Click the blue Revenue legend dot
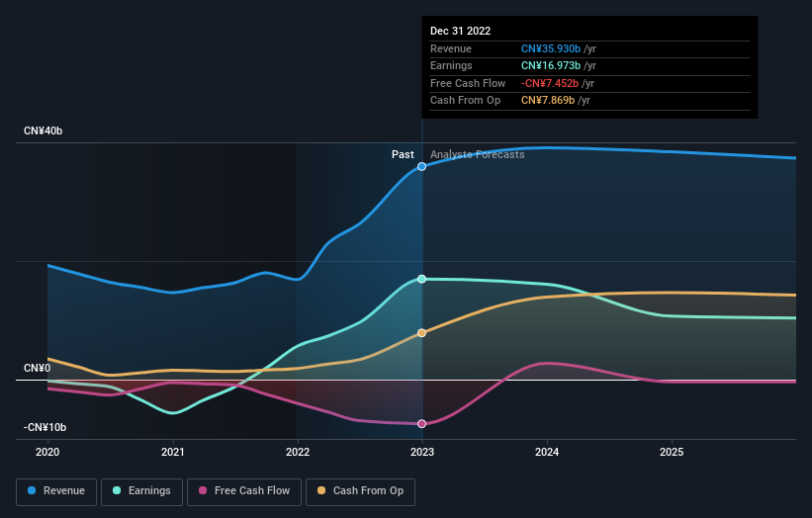812x518 pixels. click(32, 490)
